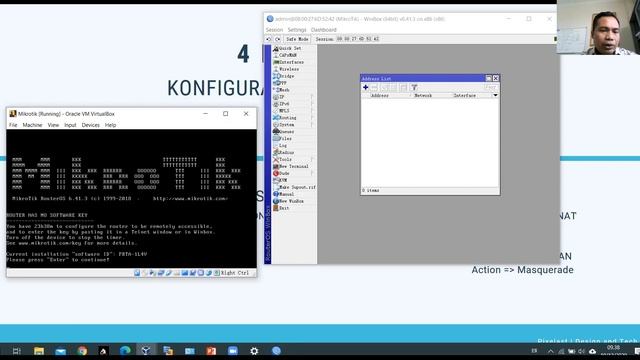
Task: Open New Terminal in WinBox
Action: pos(294,166)
